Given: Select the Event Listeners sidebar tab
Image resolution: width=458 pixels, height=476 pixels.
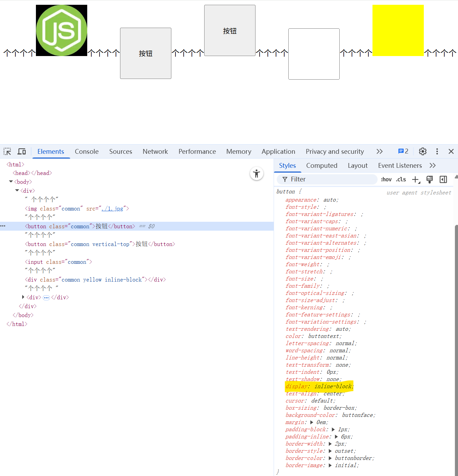Looking at the screenshot, I should click(400, 165).
